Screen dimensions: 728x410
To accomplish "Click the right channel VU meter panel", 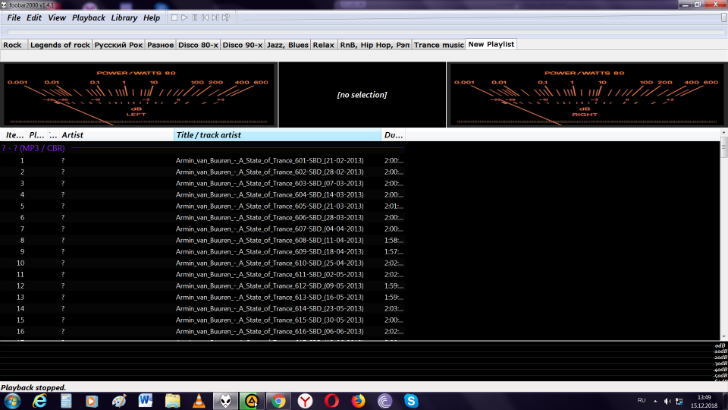I will pyautogui.click(x=587, y=95).
